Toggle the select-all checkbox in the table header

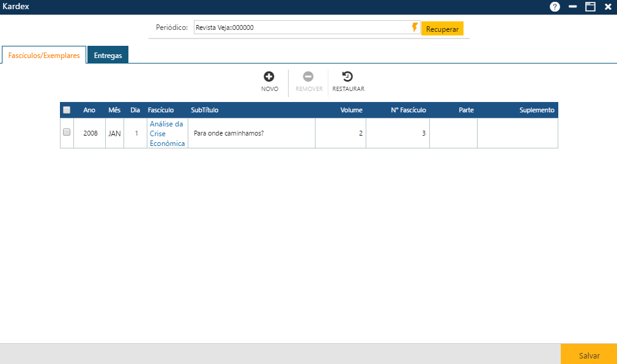(x=67, y=109)
